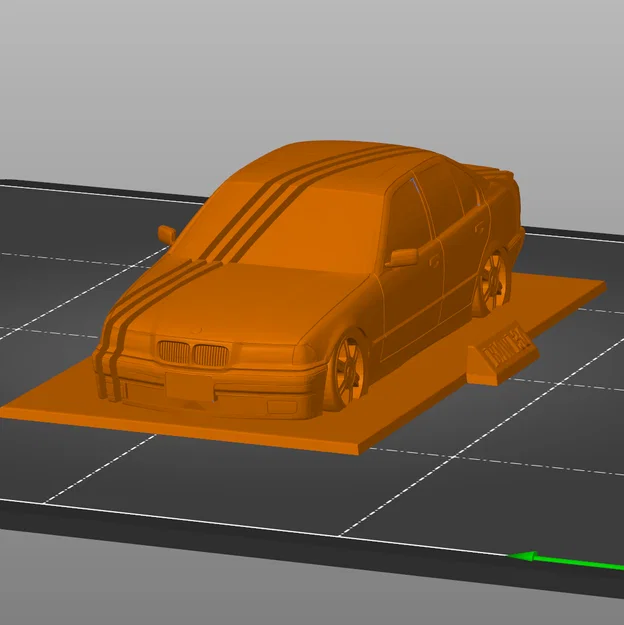Click the car's left side mirror

pyautogui.click(x=167, y=234)
